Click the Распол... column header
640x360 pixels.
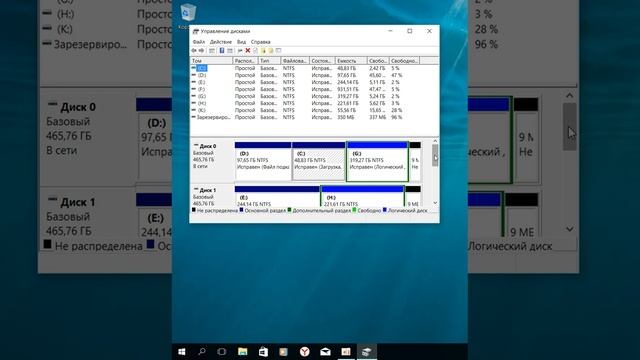(x=245, y=61)
